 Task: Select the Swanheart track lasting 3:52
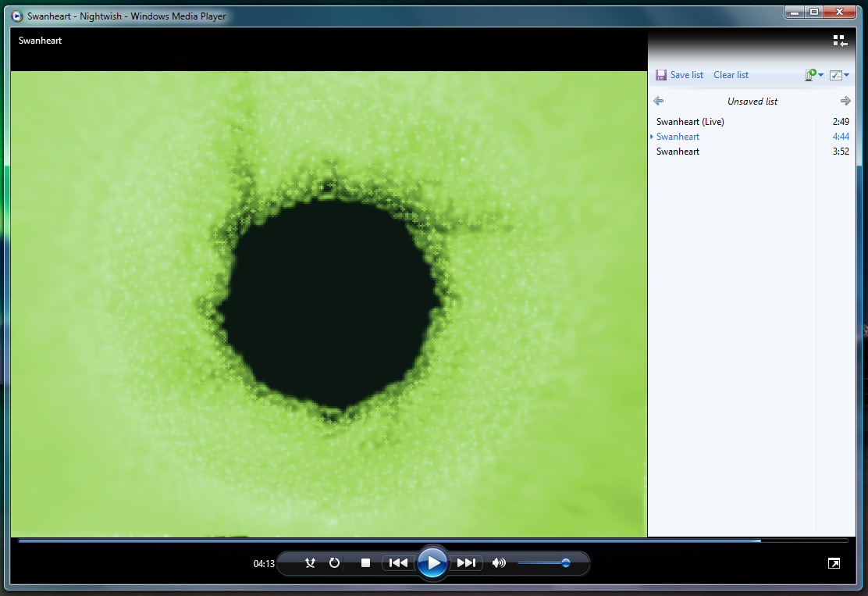click(751, 152)
